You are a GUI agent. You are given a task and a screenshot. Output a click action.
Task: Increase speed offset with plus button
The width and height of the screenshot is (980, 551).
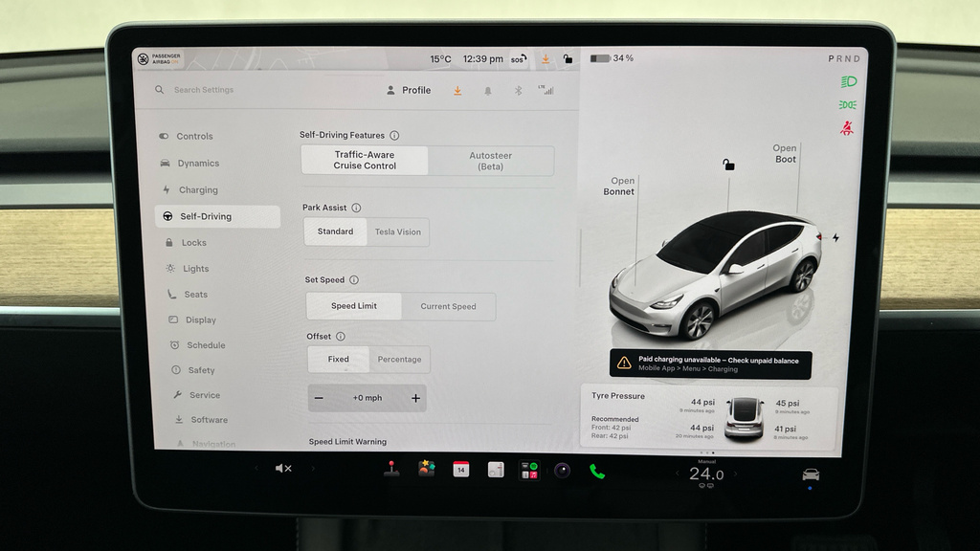coord(415,398)
